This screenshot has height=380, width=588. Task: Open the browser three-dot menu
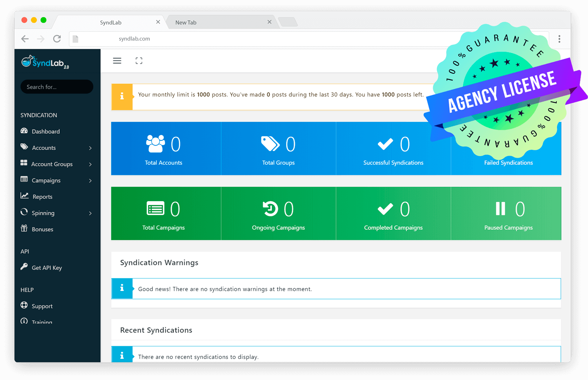(x=559, y=38)
